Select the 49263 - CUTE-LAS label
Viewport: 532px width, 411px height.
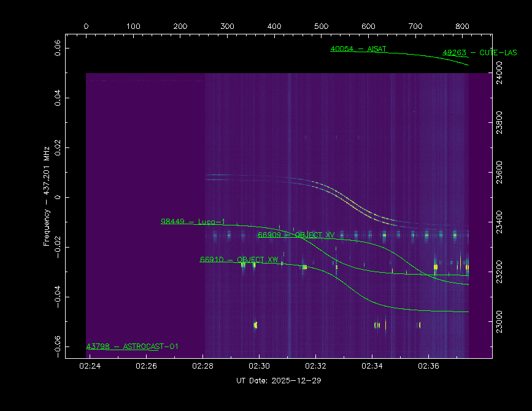tap(479, 53)
